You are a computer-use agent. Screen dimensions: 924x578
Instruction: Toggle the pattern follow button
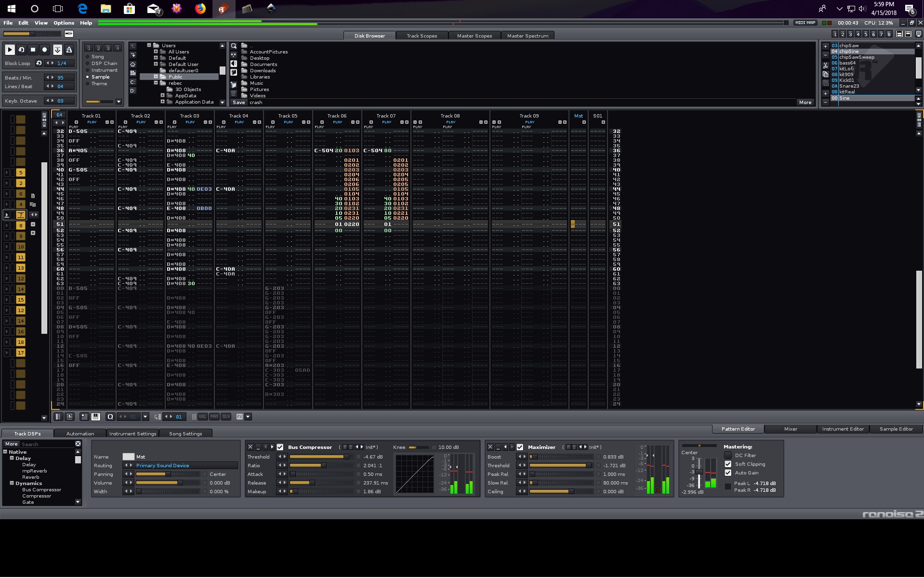click(57, 50)
